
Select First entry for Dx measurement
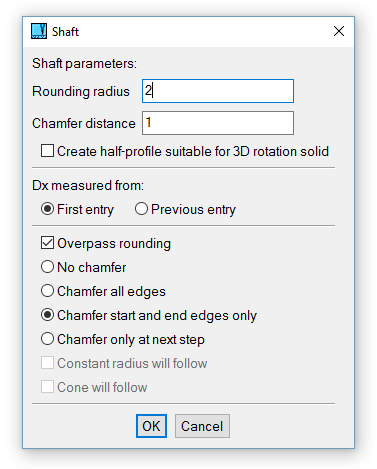[x=47, y=209]
